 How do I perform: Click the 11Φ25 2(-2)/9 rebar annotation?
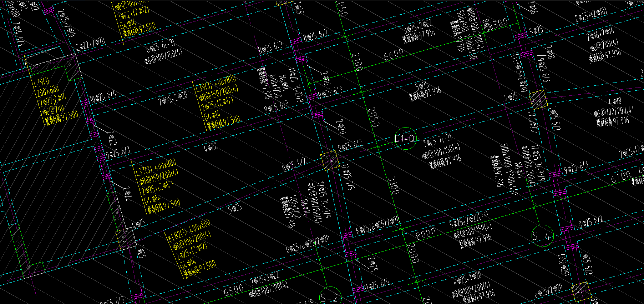(x=297, y=85)
